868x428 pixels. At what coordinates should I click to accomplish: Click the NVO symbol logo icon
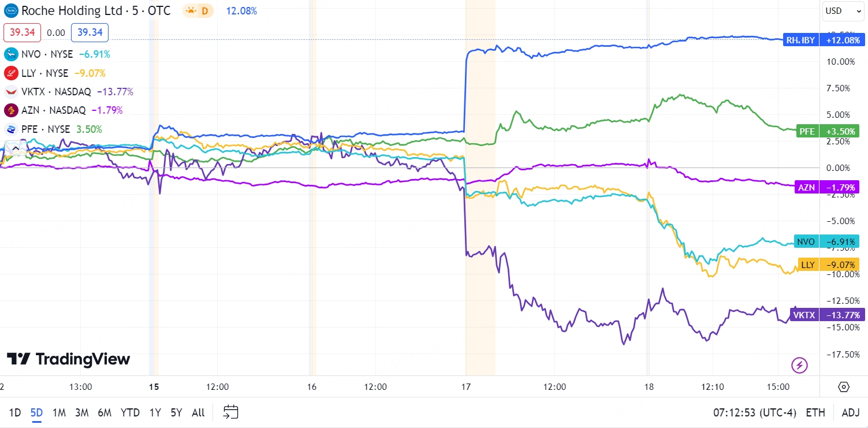pos(11,54)
